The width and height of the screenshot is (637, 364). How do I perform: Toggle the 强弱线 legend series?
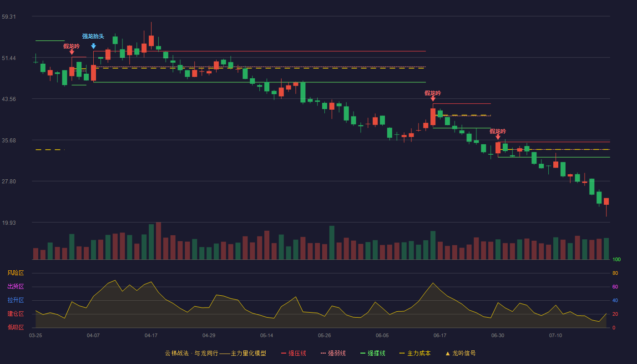click(x=333, y=353)
